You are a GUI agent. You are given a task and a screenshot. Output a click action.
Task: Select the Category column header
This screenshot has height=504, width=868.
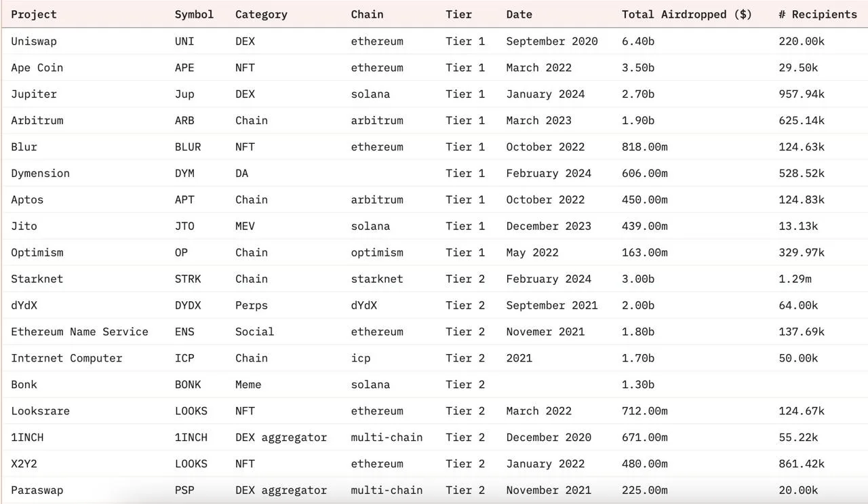(x=261, y=14)
